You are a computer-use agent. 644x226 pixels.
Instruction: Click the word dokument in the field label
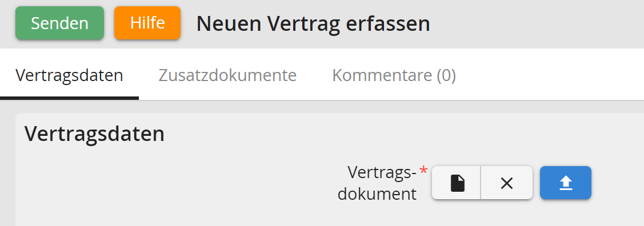(x=377, y=193)
